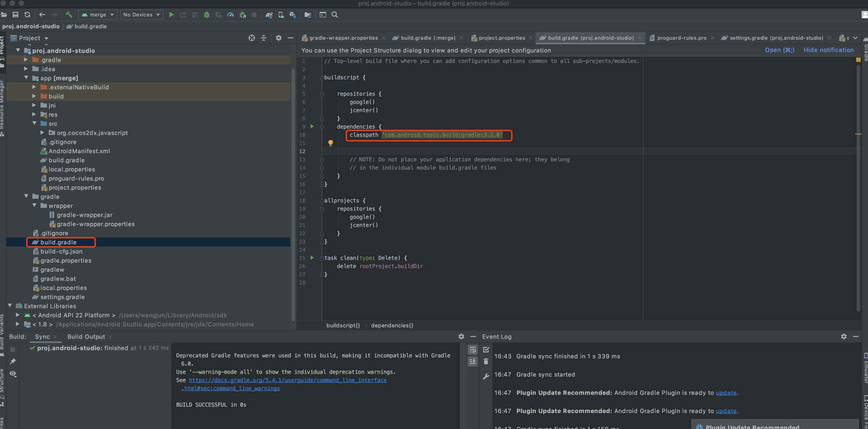Expand the .gradle folder
The width and height of the screenshot is (868, 429).
26,59
